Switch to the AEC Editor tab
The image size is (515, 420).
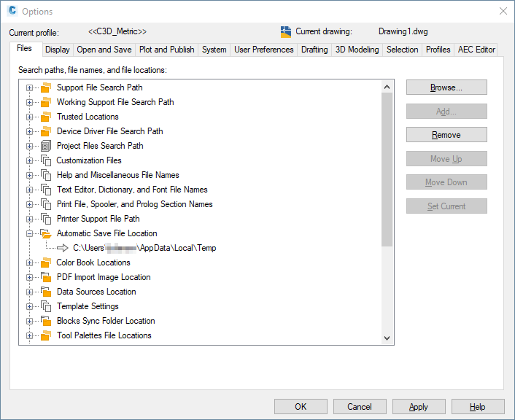tap(476, 50)
